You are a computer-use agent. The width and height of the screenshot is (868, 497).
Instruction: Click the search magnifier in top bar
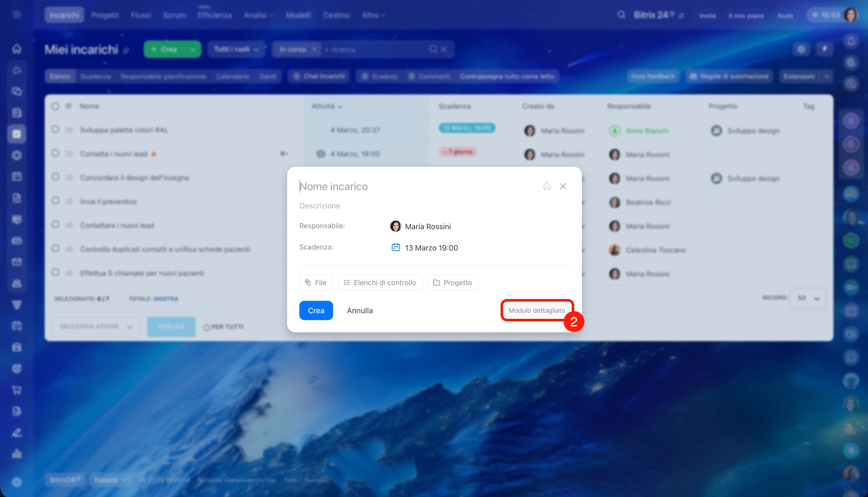click(621, 15)
